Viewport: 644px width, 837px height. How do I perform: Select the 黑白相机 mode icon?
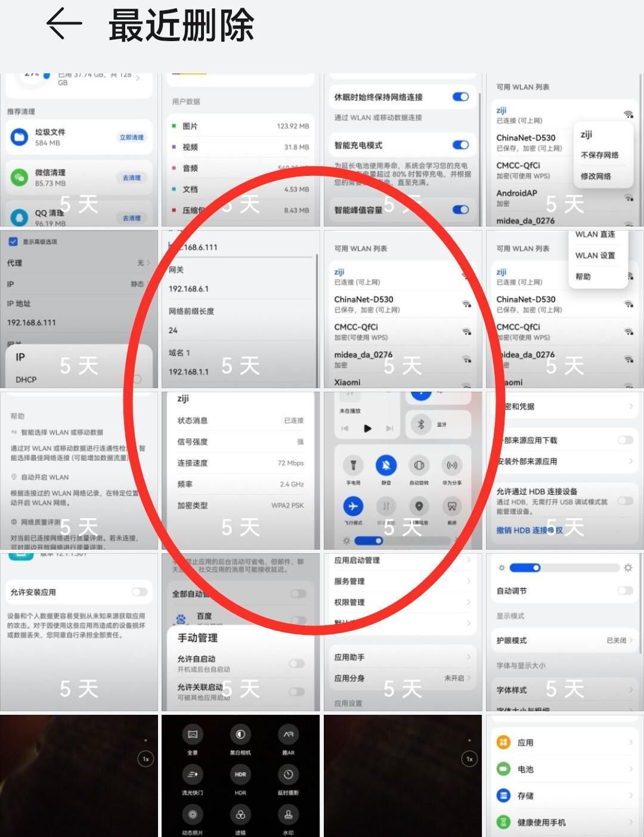pos(240,734)
